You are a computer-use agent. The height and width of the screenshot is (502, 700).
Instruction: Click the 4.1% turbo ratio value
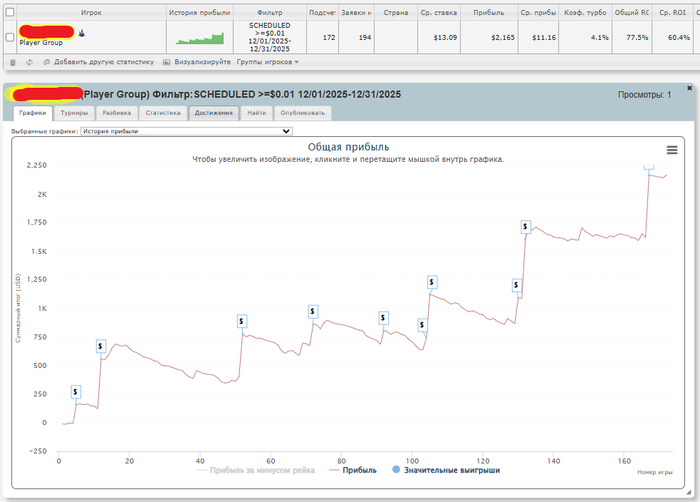[600, 38]
